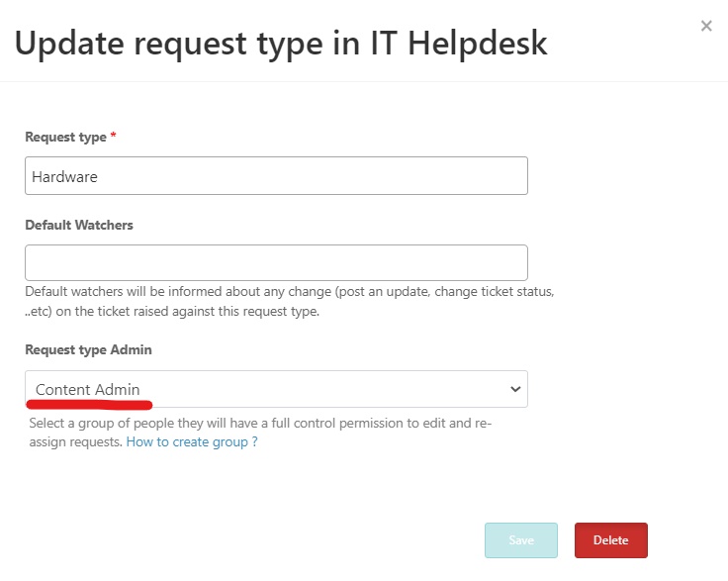Click the Save button
Screen dimensions: 728x581
tap(521, 540)
